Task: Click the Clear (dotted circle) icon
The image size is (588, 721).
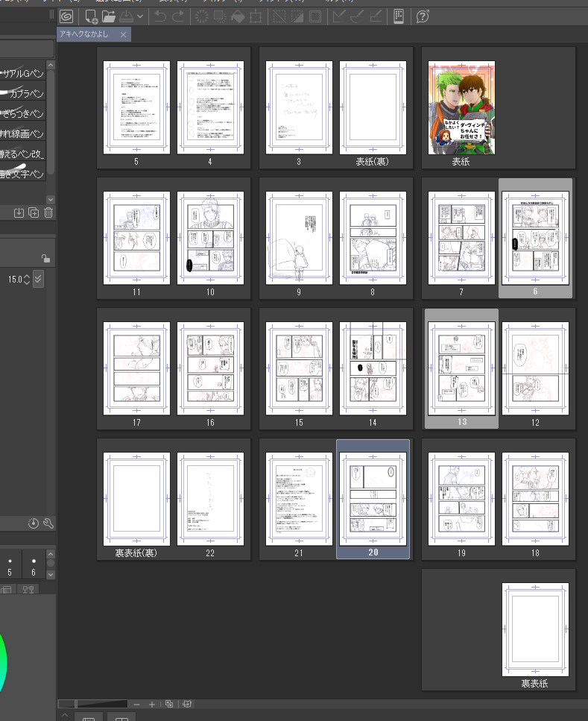Action: tap(202, 17)
